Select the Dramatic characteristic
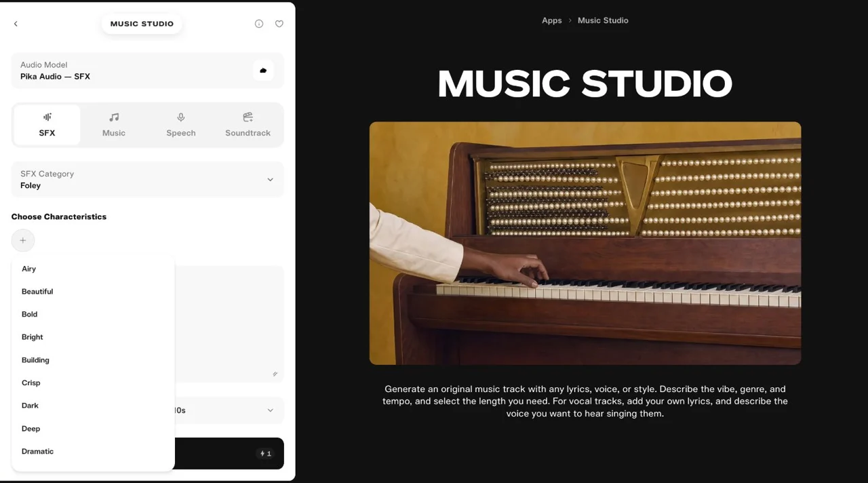Image resolution: width=868 pixels, height=483 pixels. point(93,451)
